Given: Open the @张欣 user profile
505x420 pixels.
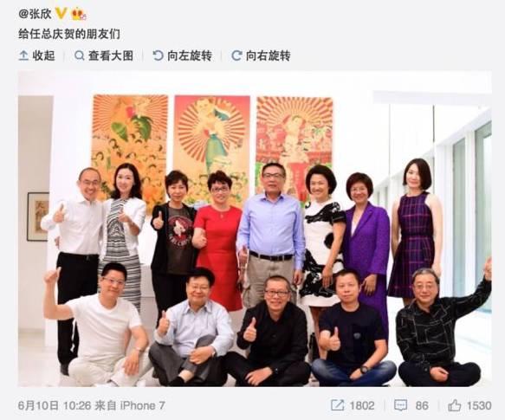Looking at the screenshot, I should click(35, 14).
